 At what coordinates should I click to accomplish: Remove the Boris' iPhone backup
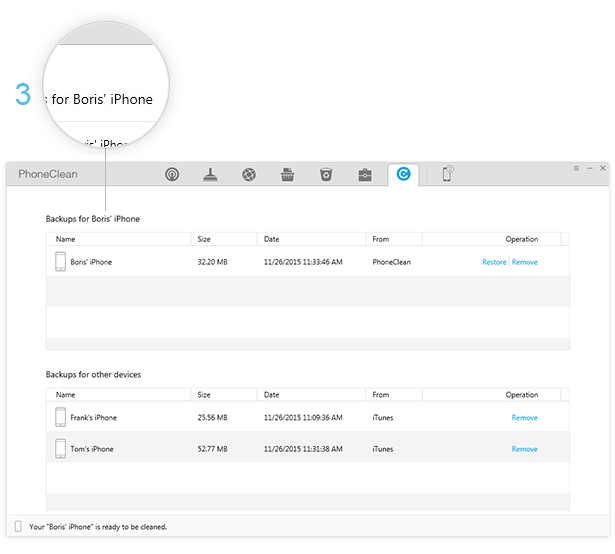tap(524, 262)
